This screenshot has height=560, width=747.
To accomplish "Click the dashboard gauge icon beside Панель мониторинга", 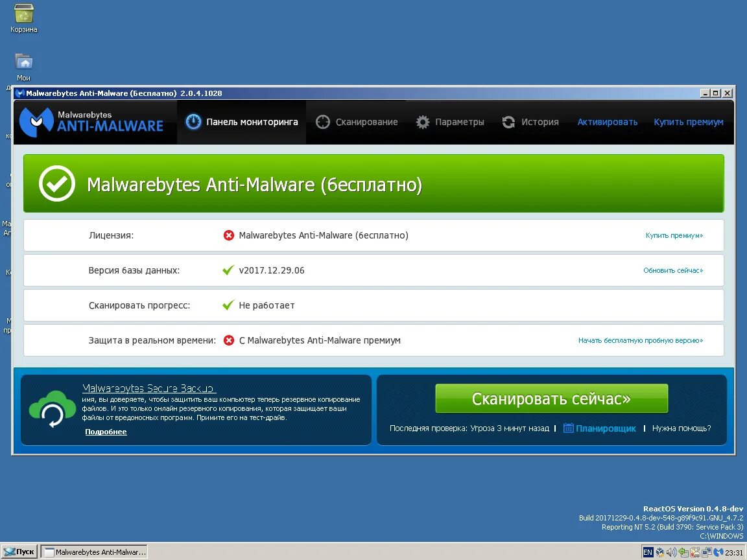I will tap(193, 122).
